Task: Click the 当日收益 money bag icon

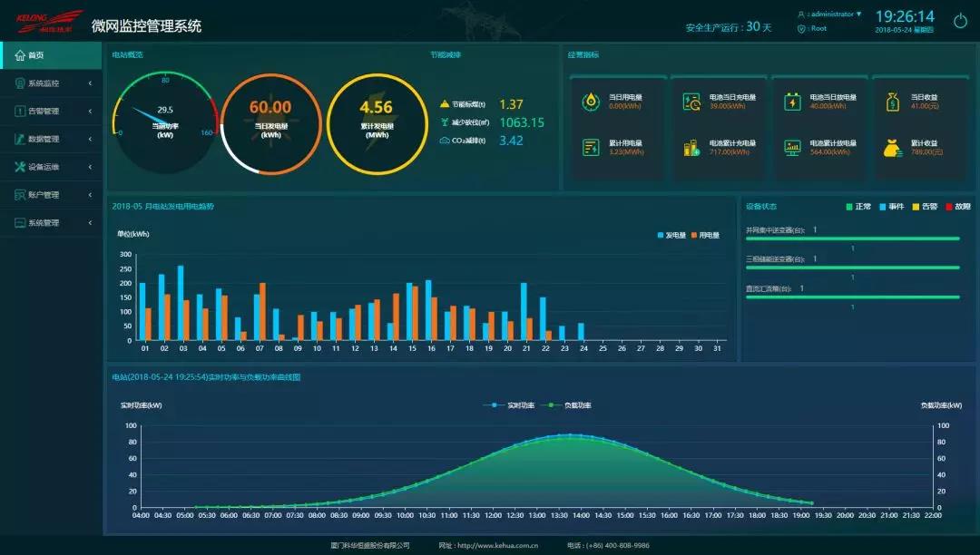Action: 893,102
